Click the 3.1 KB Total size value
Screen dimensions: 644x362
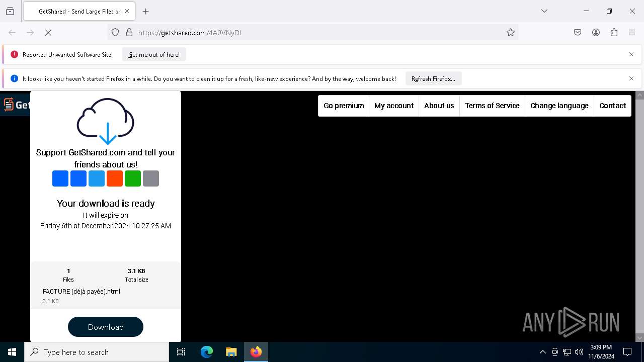click(136, 271)
